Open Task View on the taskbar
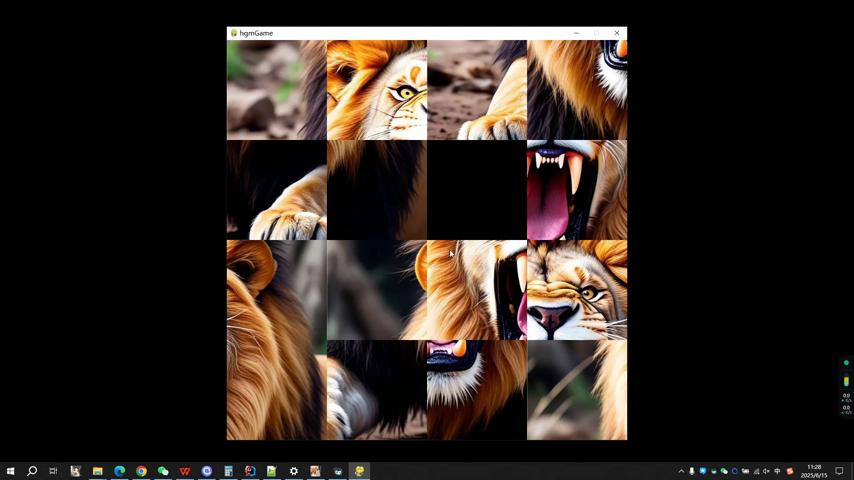Image resolution: width=854 pixels, height=480 pixels. click(x=53, y=471)
